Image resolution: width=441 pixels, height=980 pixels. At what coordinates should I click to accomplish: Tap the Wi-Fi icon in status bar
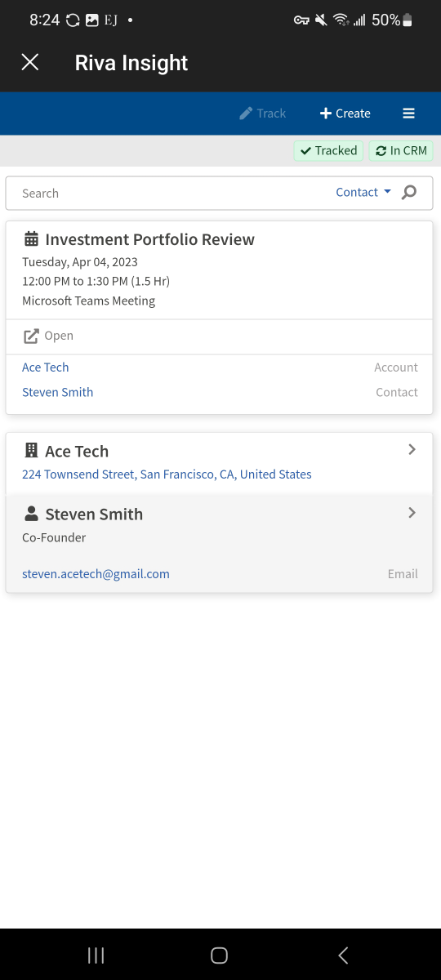coord(341,20)
